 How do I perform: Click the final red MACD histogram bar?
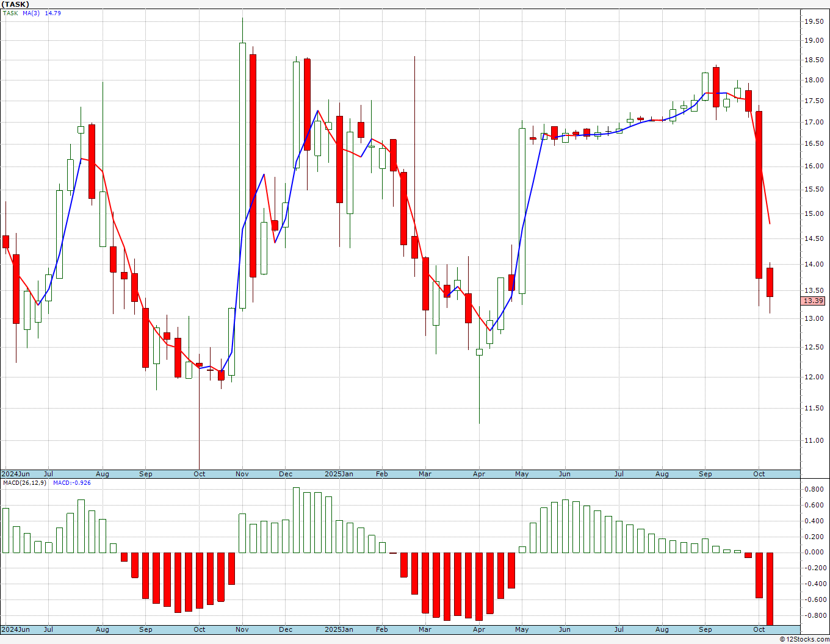coord(770,589)
